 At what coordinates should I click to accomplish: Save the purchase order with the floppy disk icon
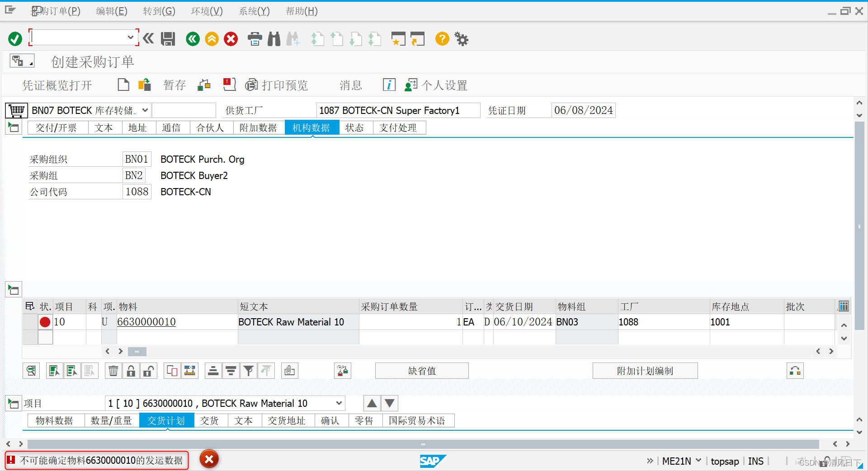(x=168, y=39)
